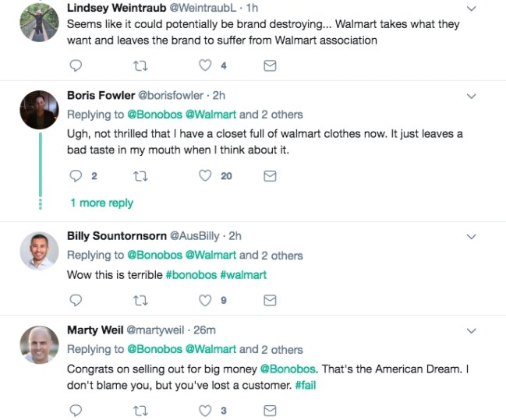Reply to Marty Weil's tweet

click(x=76, y=409)
